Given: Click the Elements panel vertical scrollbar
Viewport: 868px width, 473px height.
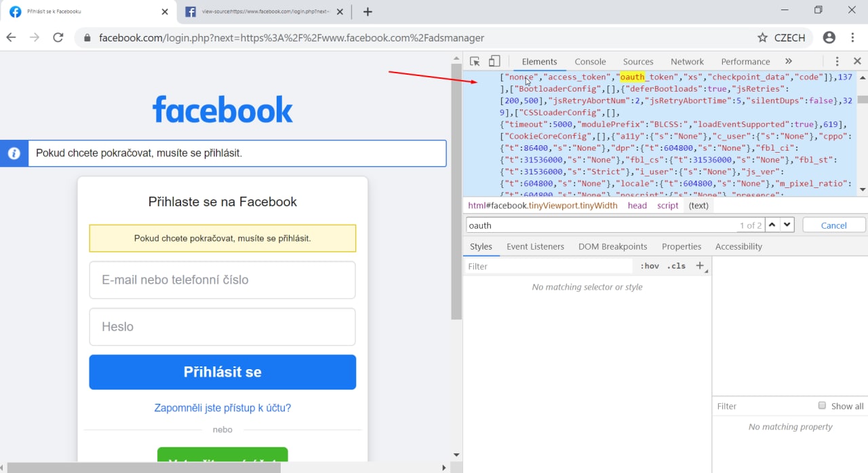Looking at the screenshot, I should (863, 99).
